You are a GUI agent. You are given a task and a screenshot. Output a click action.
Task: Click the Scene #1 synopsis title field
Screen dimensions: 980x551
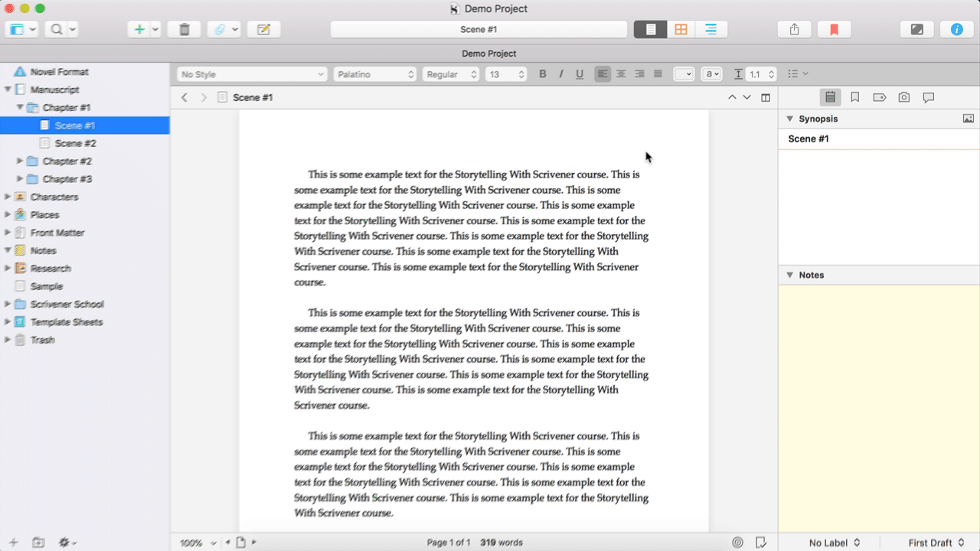pos(879,139)
